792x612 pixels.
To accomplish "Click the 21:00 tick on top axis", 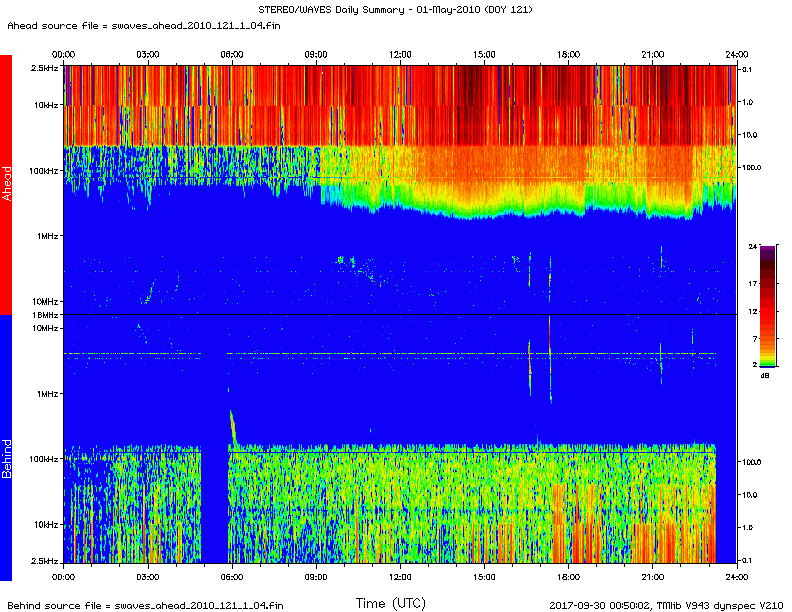I will click(652, 56).
